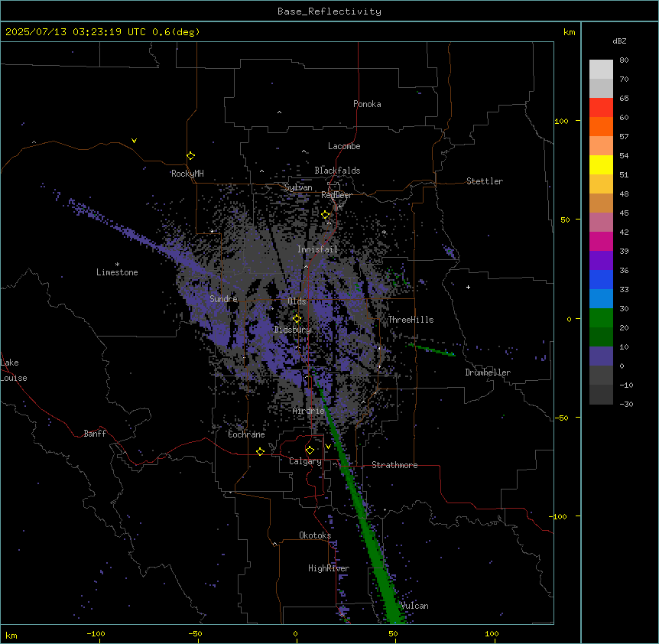This screenshot has width=659, height=644.
Task: Click the Stettler town label
Action: click(x=484, y=181)
